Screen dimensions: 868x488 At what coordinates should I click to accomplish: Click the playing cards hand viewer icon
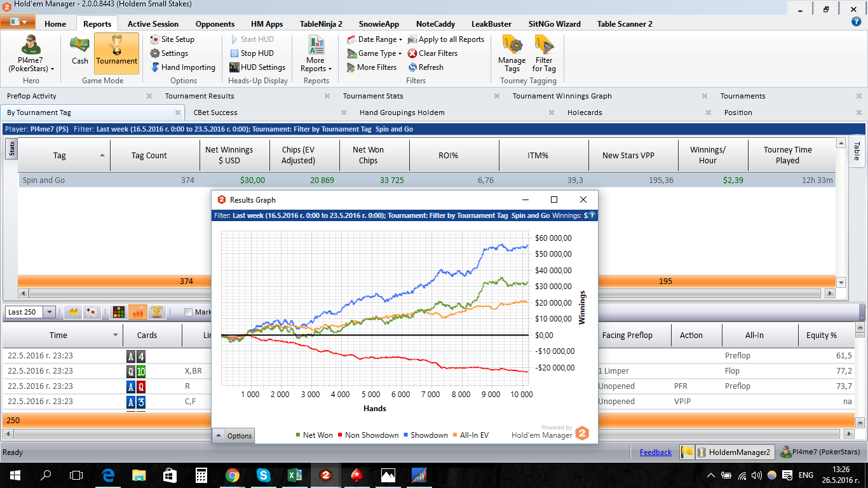pyautogui.click(x=92, y=312)
